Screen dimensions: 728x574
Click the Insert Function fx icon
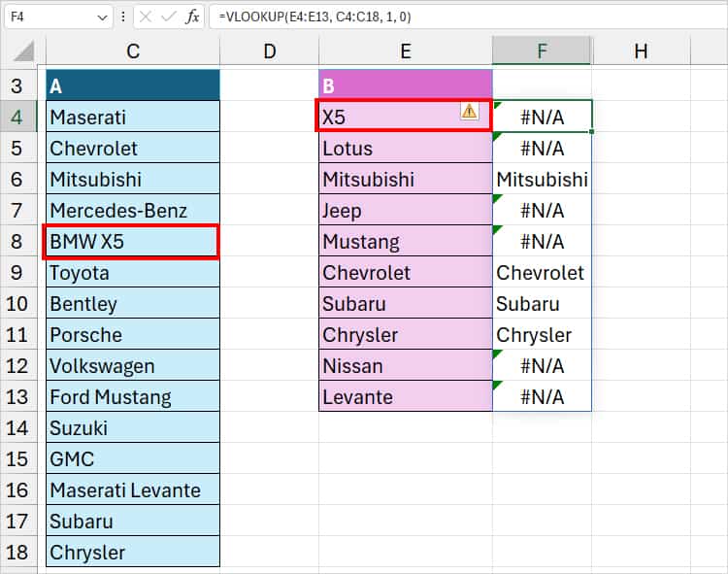[x=192, y=17]
